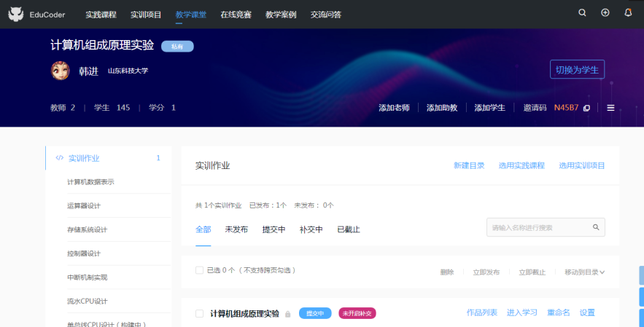The image size is (644, 327).
Task: Check the 计算机组成原理实验 homework checkbox
Action: point(199,313)
